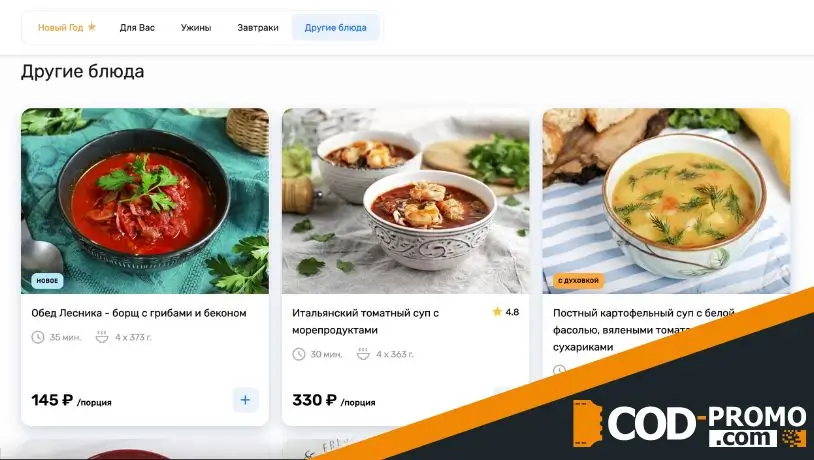Switch to the Для Вас tab
Image resolution: width=814 pixels, height=460 pixels.
coord(137,28)
